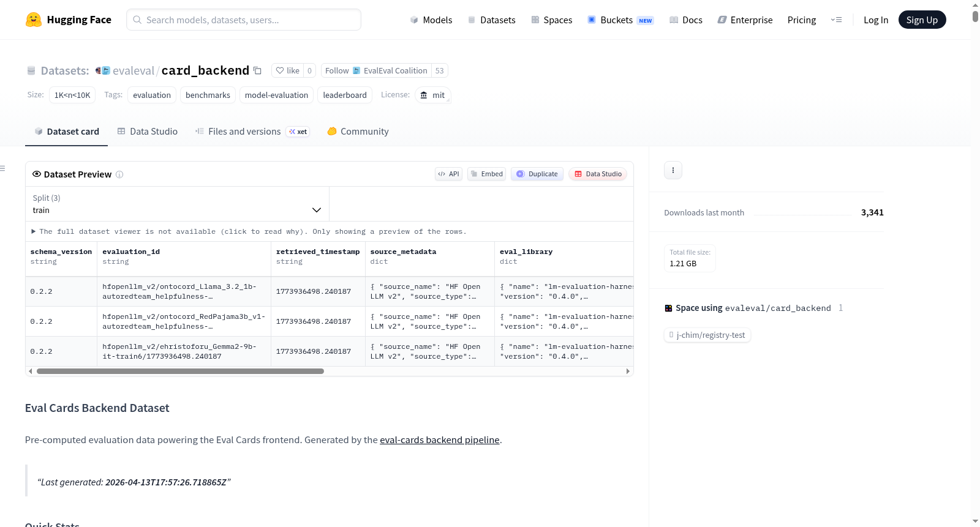Image resolution: width=980 pixels, height=527 pixels.
Task: Click the EvalEval Coalition avatar in Follow button
Action: [x=356, y=70]
